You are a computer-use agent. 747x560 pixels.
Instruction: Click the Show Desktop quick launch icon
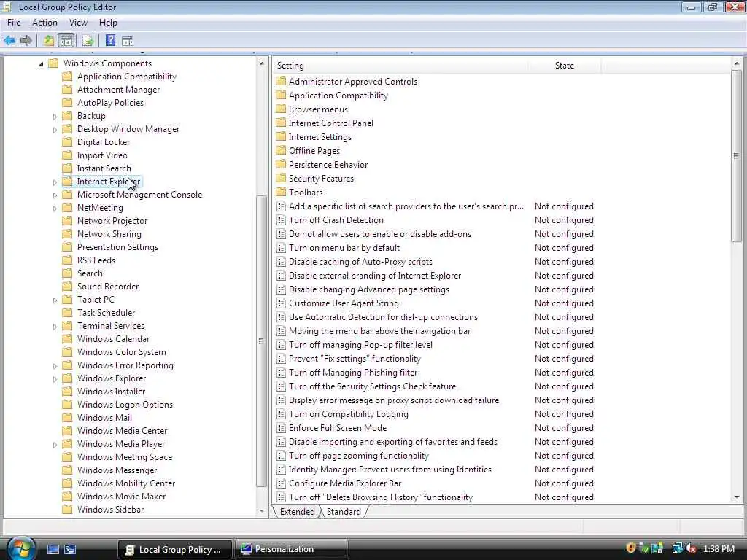coord(53,550)
